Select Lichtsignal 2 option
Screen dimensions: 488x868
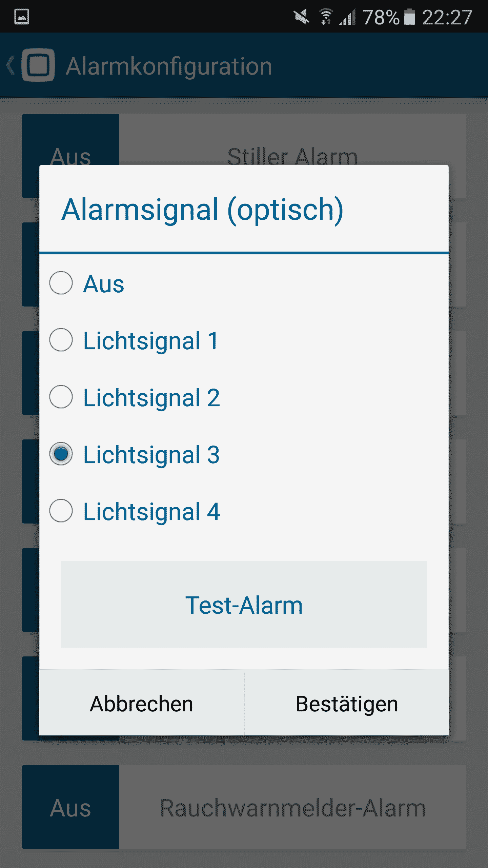(61, 397)
